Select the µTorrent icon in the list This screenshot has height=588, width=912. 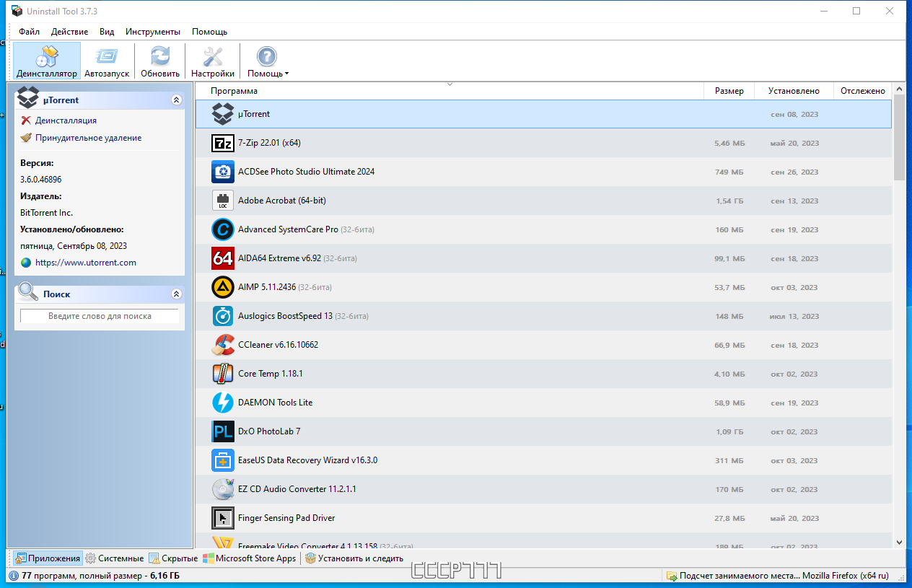click(222, 113)
